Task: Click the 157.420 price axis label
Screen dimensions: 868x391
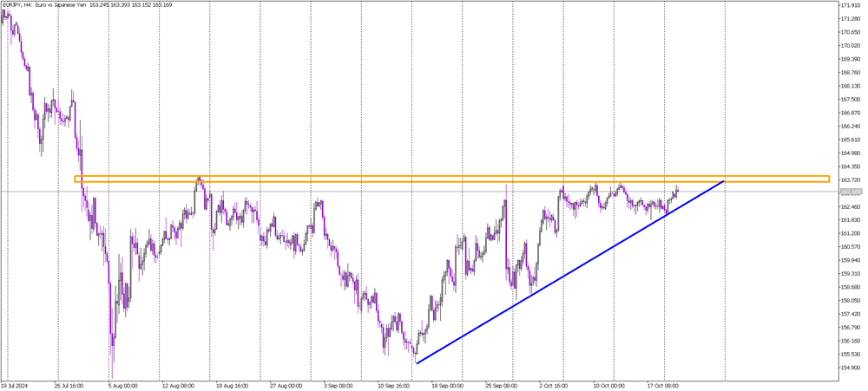Action: coord(850,314)
